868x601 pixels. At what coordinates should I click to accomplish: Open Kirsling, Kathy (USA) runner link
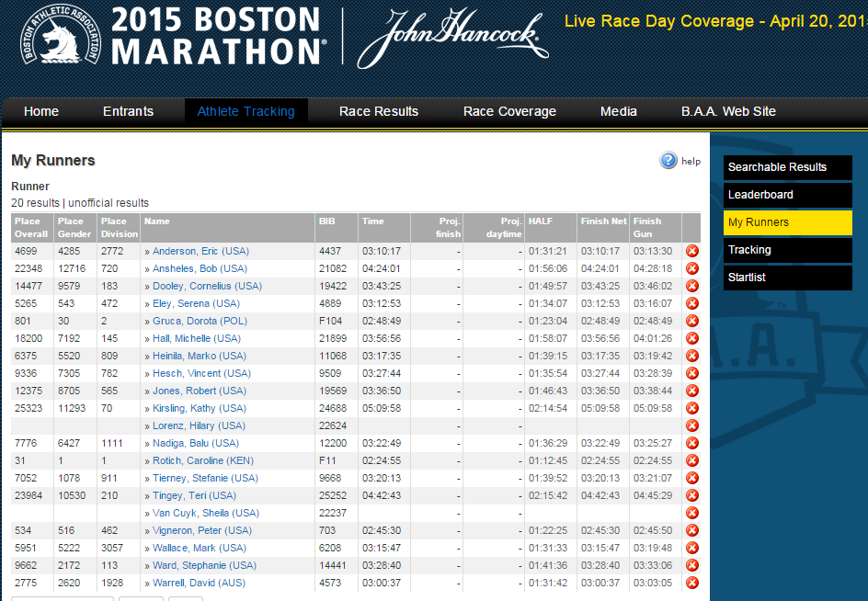click(200, 408)
